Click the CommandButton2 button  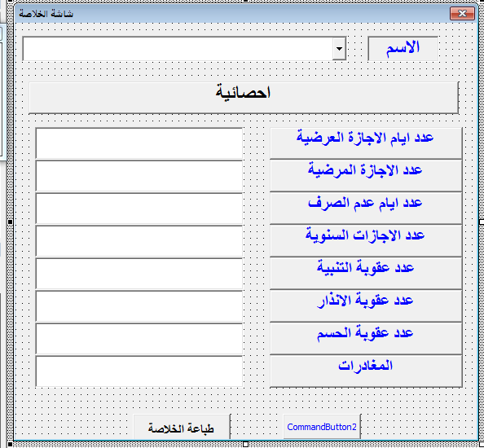(322, 426)
